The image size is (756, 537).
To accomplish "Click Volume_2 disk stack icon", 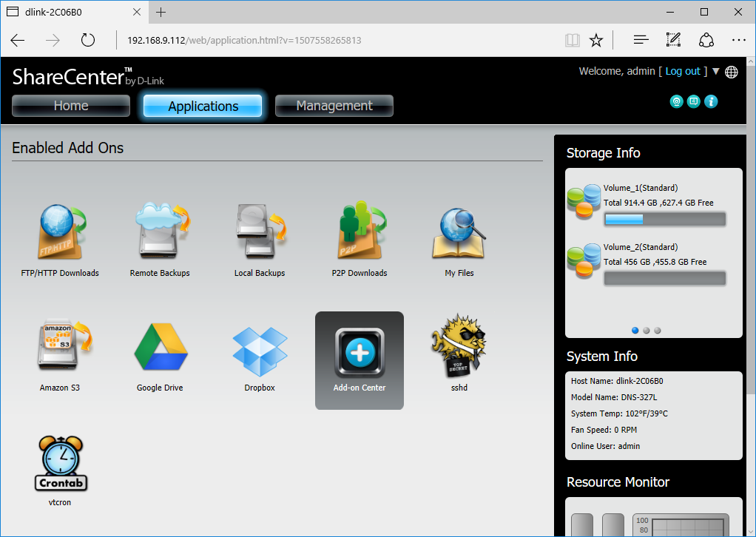I will pos(584,261).
